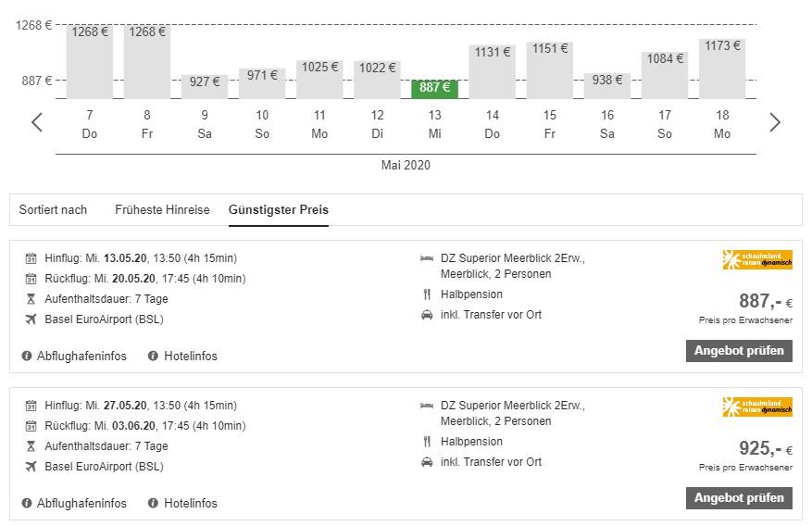
Task: Pick the 1268 € bar for Thursday 7
Action: 90,61
